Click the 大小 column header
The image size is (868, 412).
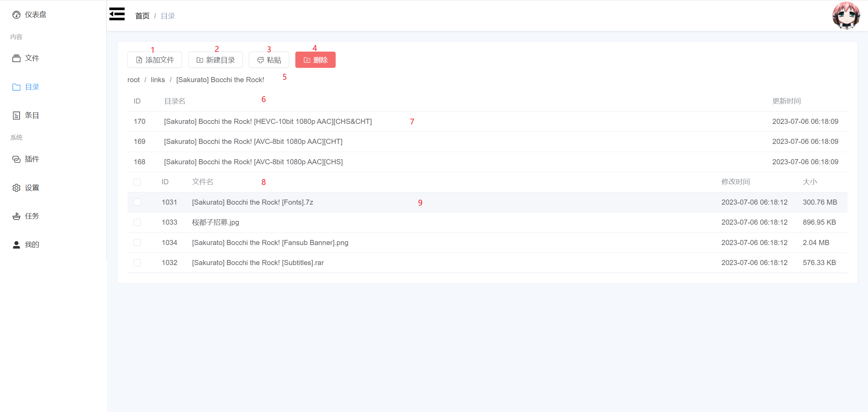pyautogui.click(x=810, y=182)
